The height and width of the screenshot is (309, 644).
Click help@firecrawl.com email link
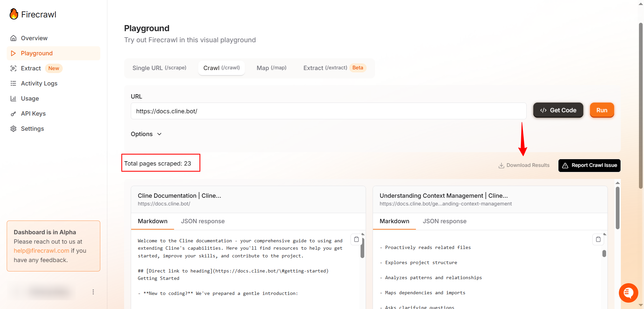41,251
